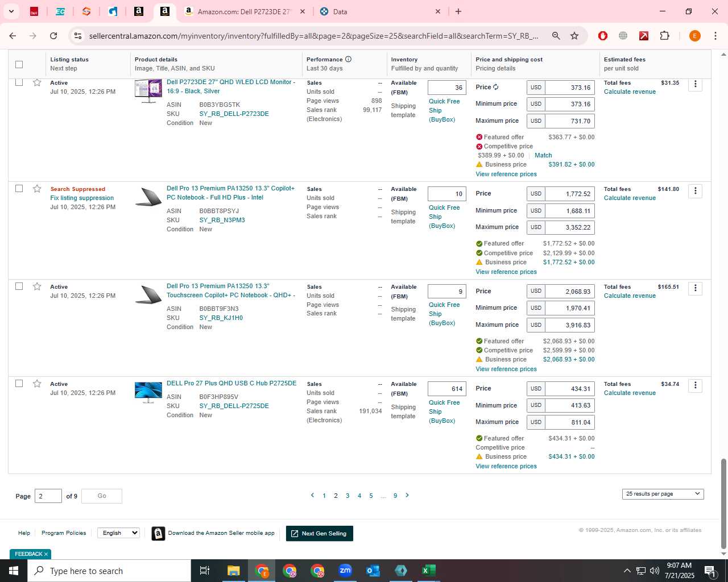This screenshot has height=582, width=728.
Task: Open the info icon next to Performance
Action: pos(348,59)
